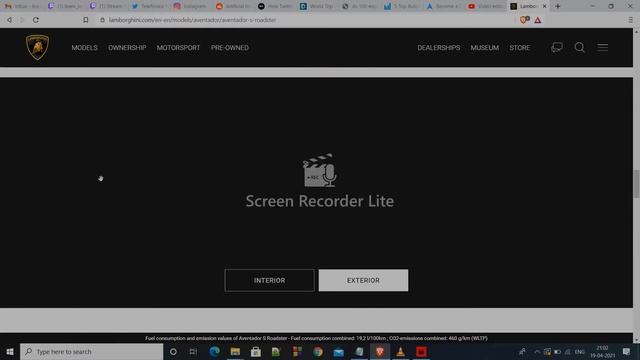Open Task View icon
Viewport: 640px width, 360px height.
tap(193, 351)
